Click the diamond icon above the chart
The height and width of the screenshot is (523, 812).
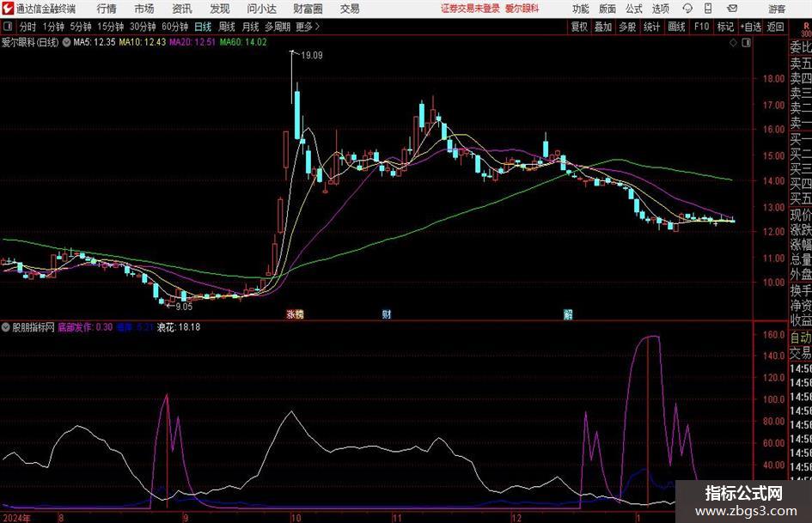click(733, 43)
